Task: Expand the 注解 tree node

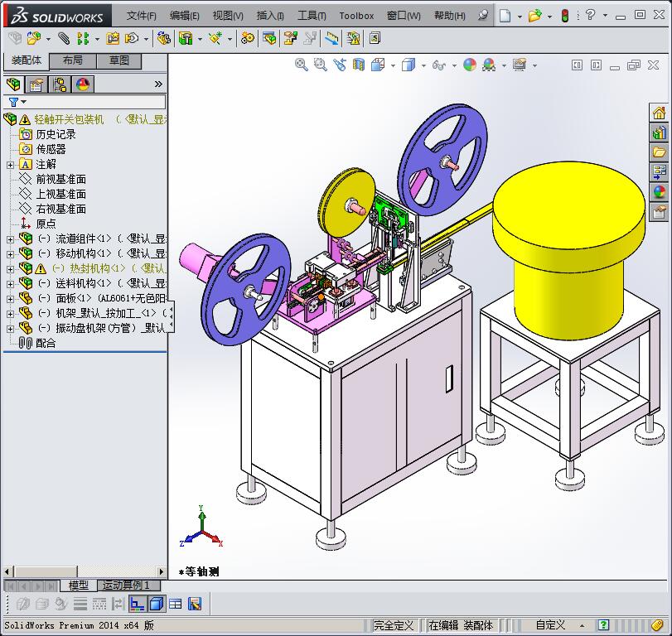Action: click(10, 165)
